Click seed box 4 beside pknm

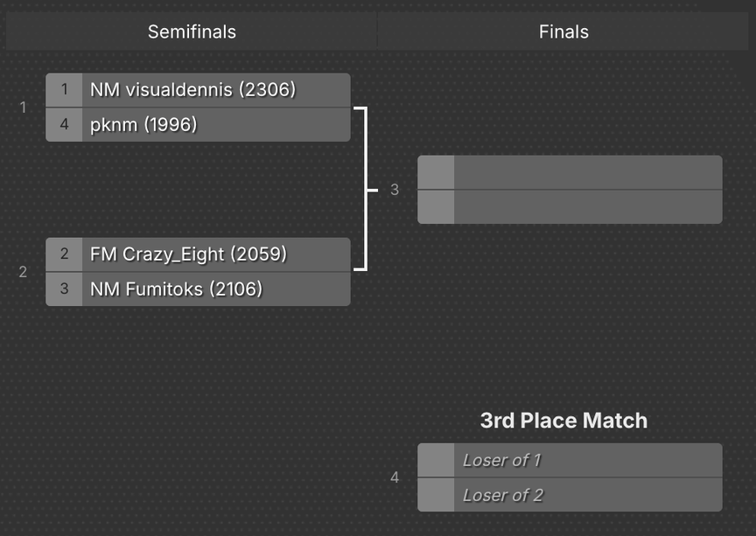64,125
